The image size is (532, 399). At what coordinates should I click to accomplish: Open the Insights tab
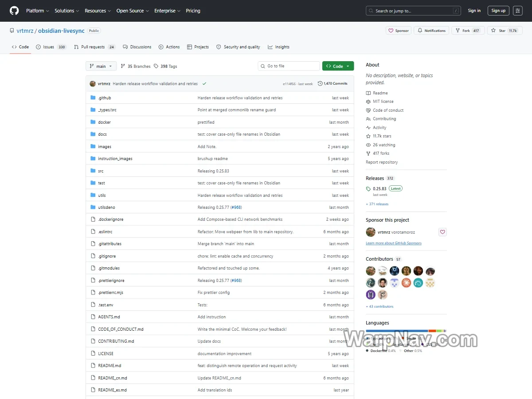tap(278, 47)
